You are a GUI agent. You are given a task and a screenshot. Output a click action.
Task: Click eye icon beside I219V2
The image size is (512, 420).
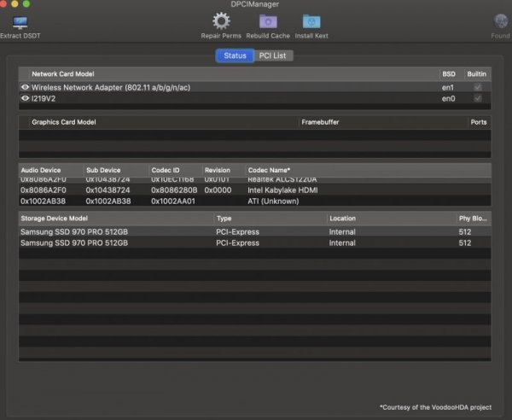(25, 98)
